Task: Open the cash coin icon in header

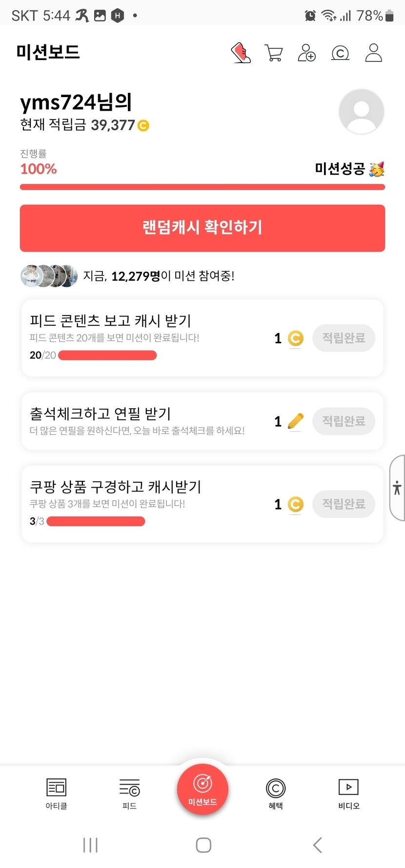Action: pyautogui.click(x=340, y=53)
